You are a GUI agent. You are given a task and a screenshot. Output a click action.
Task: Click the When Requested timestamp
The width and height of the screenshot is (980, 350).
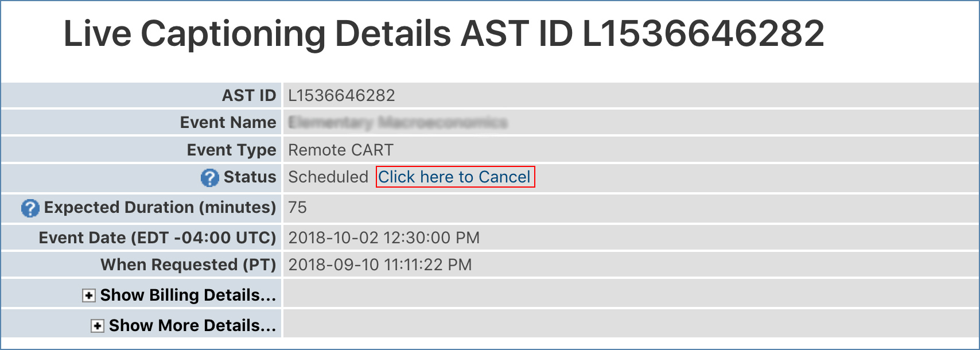tap(380, 265)
